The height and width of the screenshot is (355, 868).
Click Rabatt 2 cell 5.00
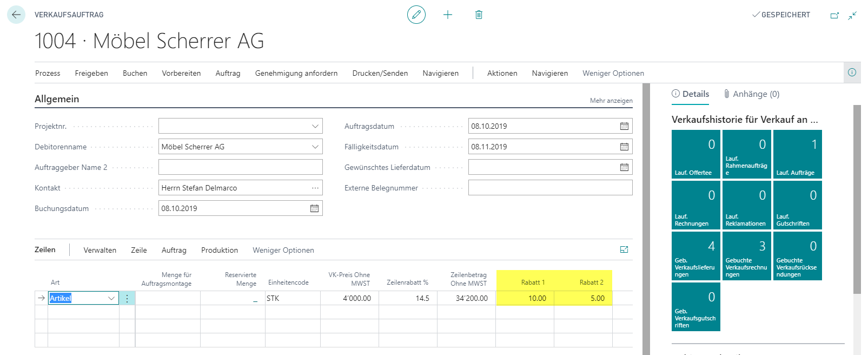(x=583, y=298)
